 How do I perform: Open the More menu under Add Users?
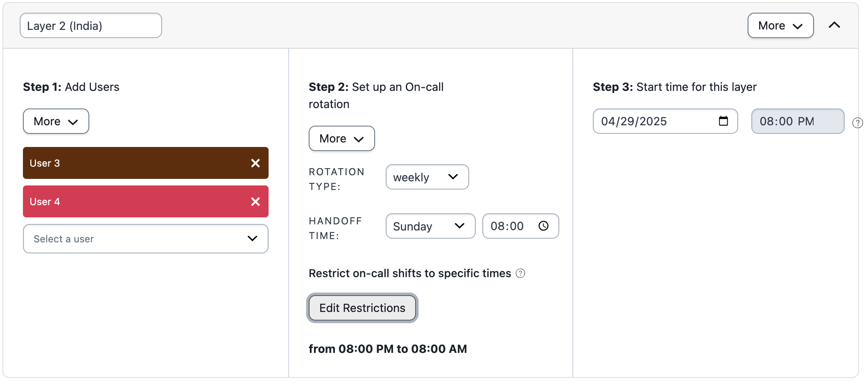(x=56, y=121)
